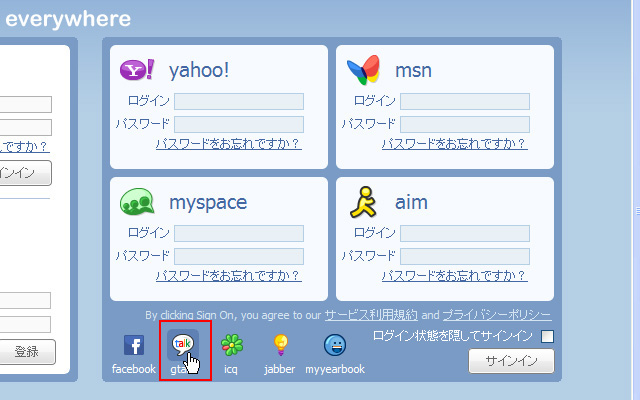Viewport: 640px width, 400px height.
Task: Click the myyearbook label text
Action: tap(335, 369)
